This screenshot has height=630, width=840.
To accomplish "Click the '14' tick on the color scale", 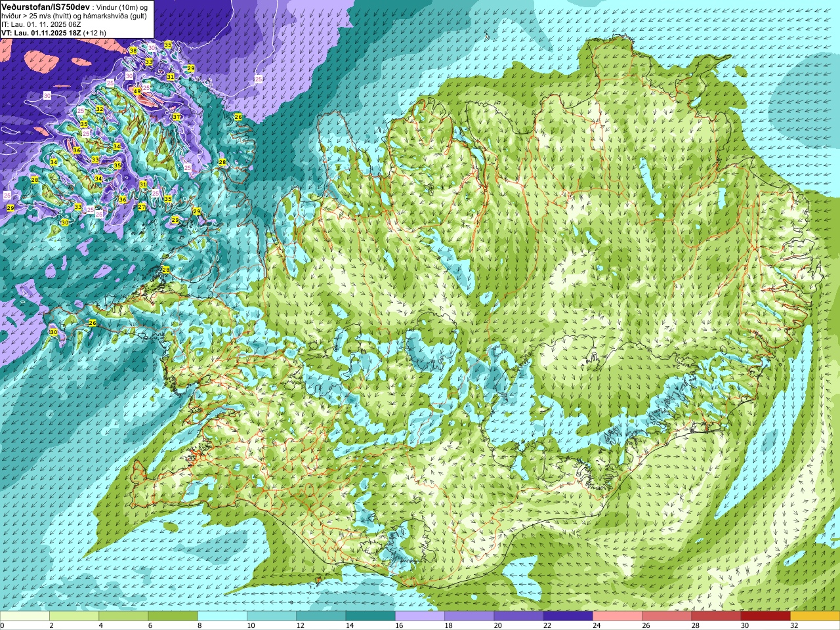I will coord(349,625).
